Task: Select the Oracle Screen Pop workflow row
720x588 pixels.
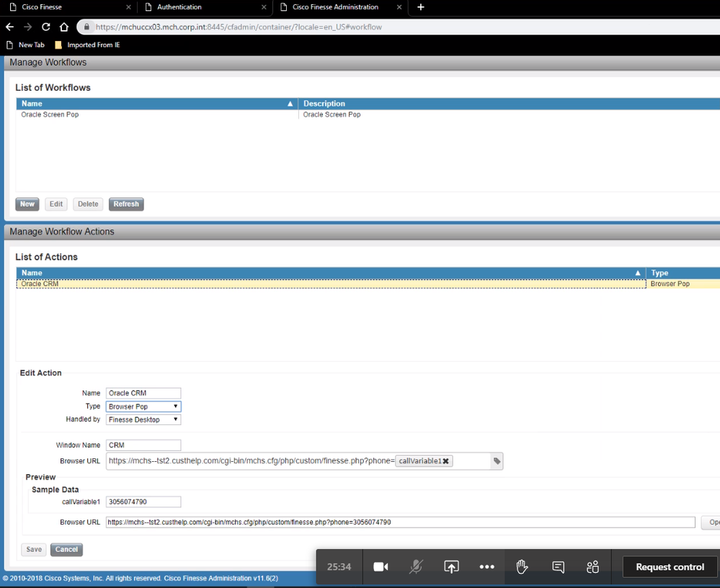Action: [x=156, y=115]
